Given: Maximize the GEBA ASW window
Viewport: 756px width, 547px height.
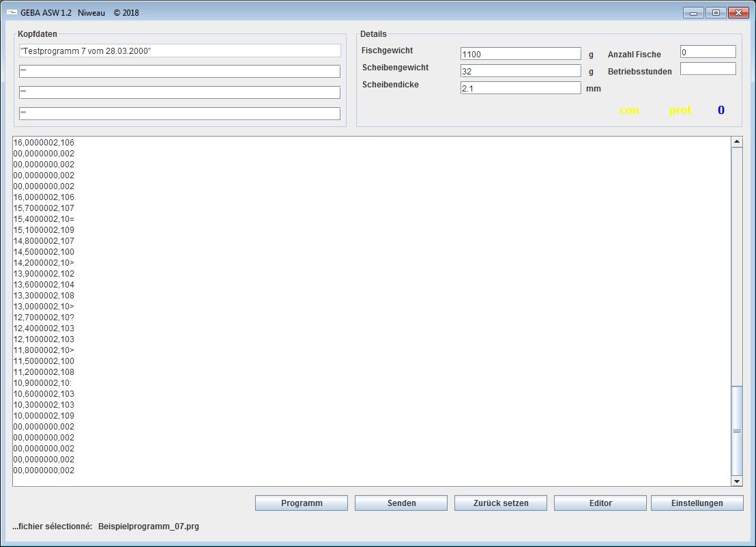Looking at the screenshot, I should [x=716, y=13].
